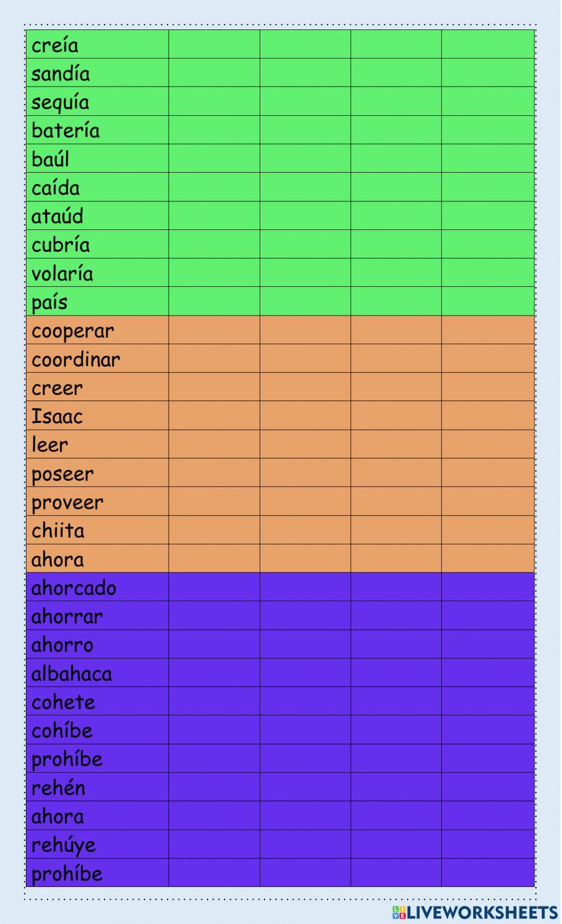Open the LIVEWORKSHEETS watermark link

[482, 912]
